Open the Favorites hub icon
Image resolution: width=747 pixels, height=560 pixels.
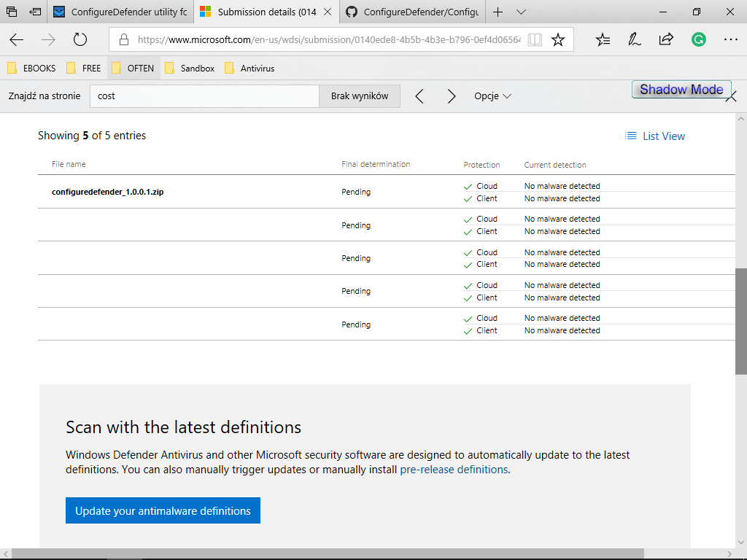(x=603, y=40)
